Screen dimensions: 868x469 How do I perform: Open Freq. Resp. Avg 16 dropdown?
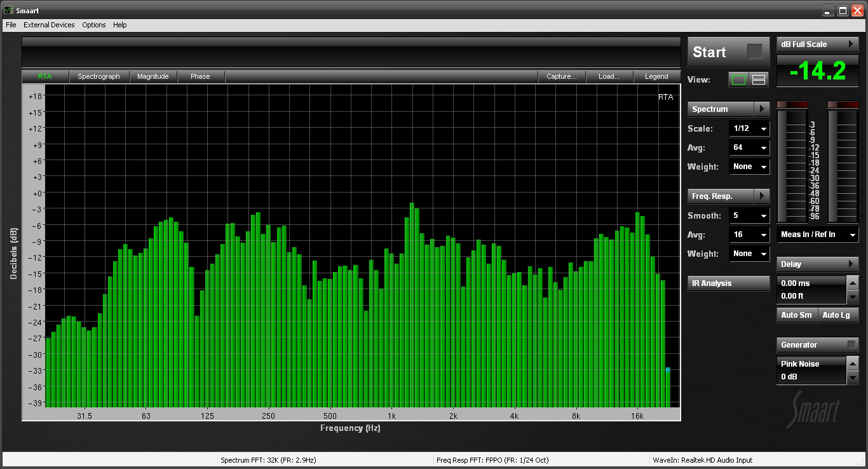click(749, 234)
